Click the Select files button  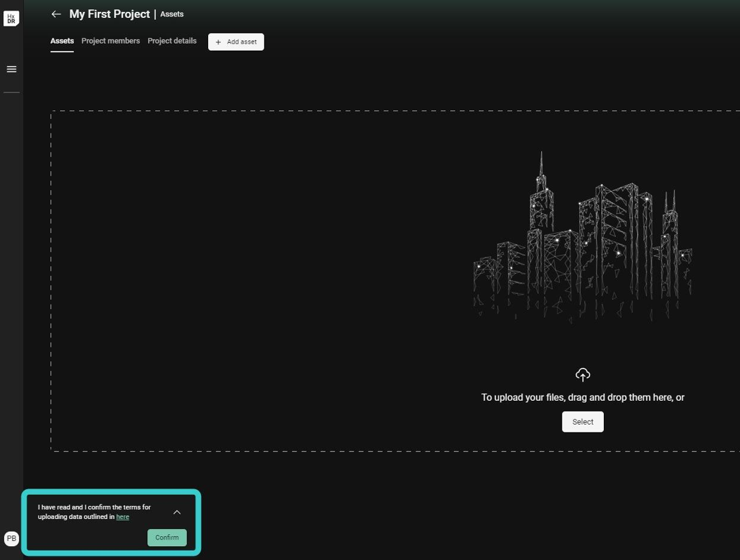pos(582,422)
